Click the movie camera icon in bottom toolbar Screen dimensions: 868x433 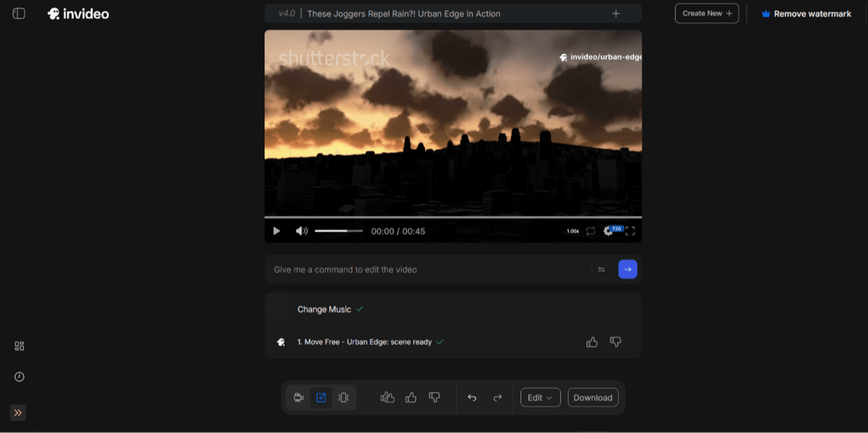pos(298,398)
